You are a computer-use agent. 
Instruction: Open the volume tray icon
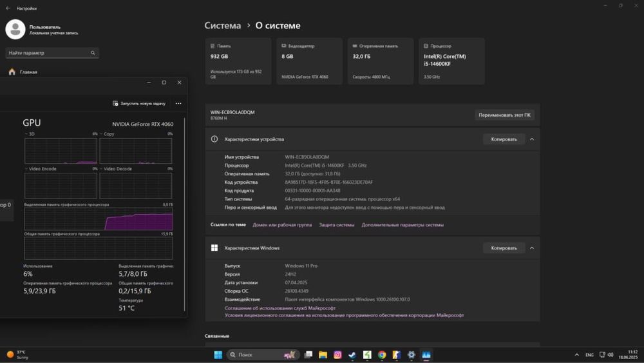tap(611, 355)
